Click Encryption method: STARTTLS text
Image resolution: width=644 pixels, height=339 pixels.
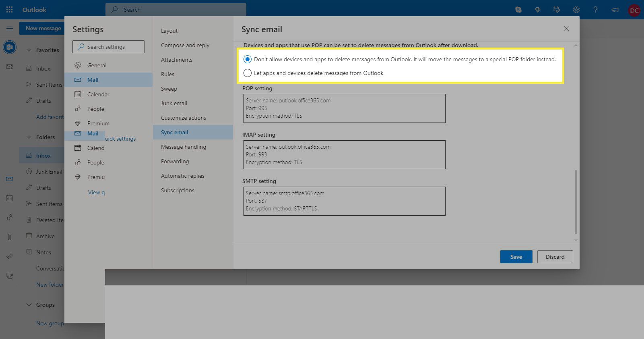tap(281, 208)
